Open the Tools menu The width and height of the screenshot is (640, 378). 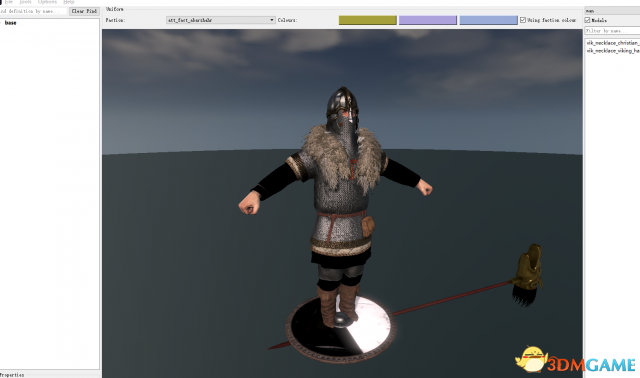(x=25, y=2)
